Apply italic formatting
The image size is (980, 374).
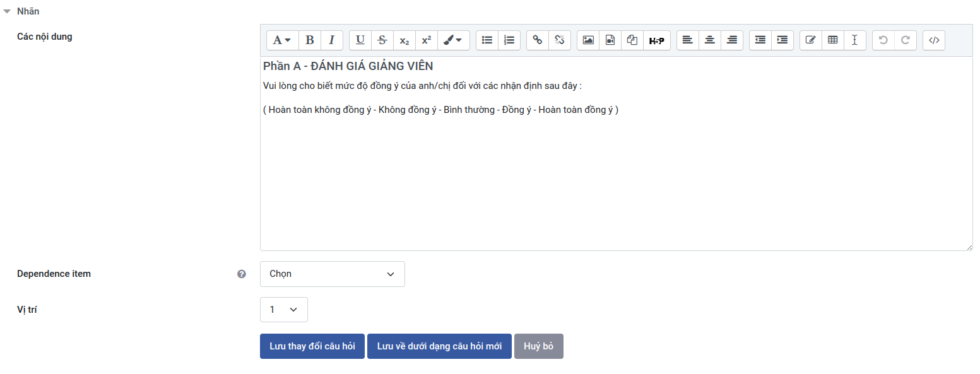click(x=331, y=40)
